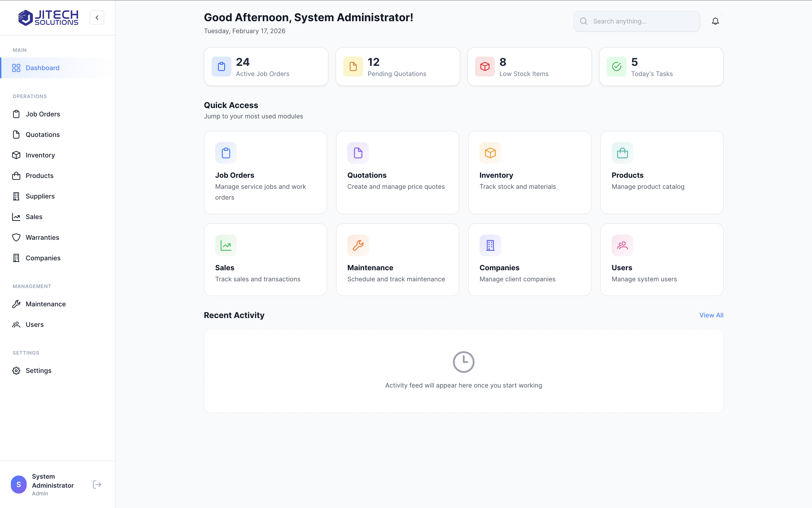812x508 pixels.
Task: Click yellow document icon on Pending Quotations
Action: click(353, 67)
